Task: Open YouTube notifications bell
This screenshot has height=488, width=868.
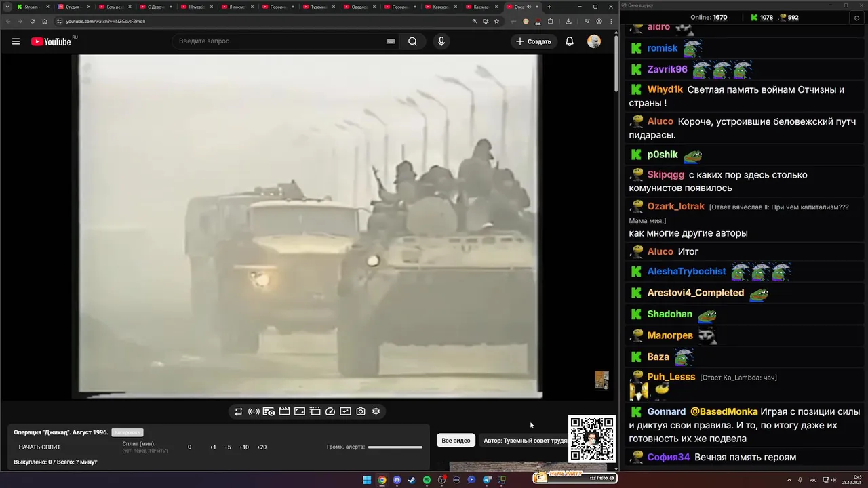Action: 570,41
